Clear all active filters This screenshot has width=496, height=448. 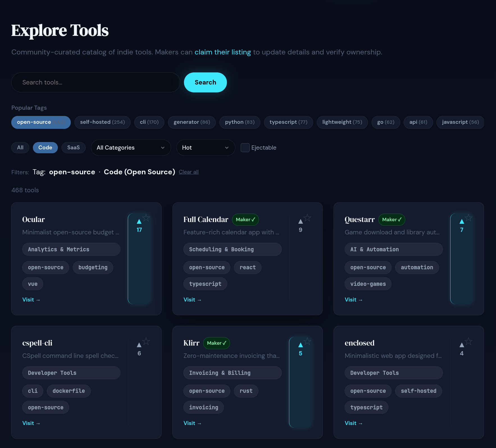coord(189,172)
